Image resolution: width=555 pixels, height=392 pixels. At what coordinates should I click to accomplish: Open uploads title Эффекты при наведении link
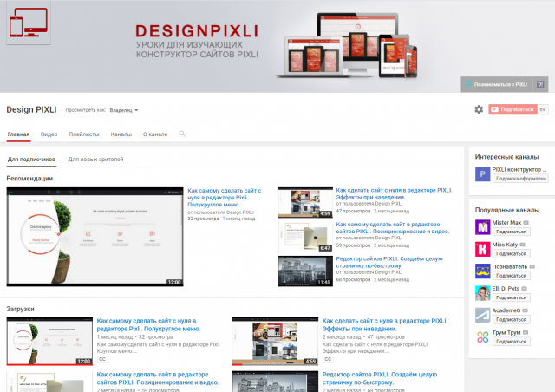click(385, 324)
